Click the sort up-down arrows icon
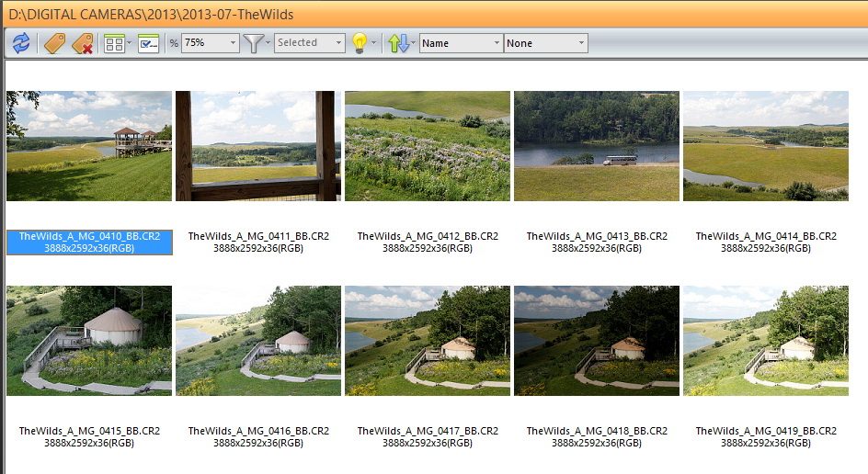 pos(397,43)
